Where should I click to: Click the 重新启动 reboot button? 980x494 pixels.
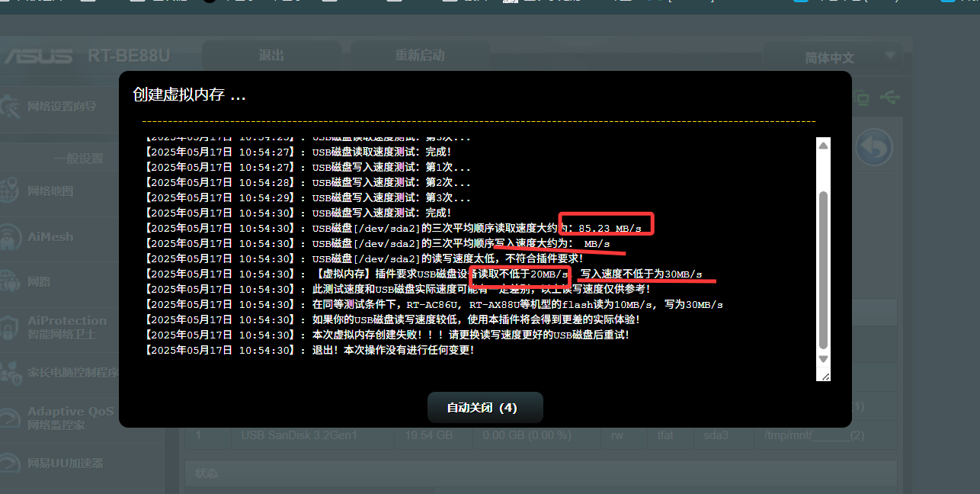420,56
